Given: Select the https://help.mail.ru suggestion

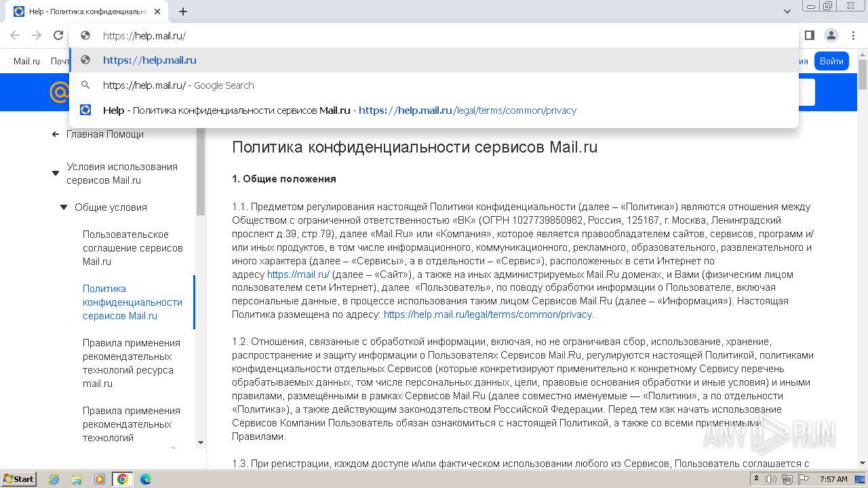Looking at the screenshot, I should coord(434,60).
